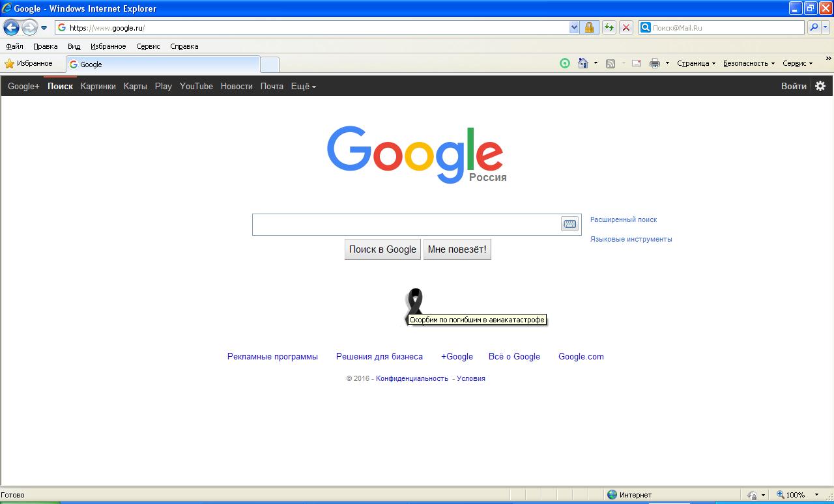Open Google+ in the black bar

(x=23, y=86)
